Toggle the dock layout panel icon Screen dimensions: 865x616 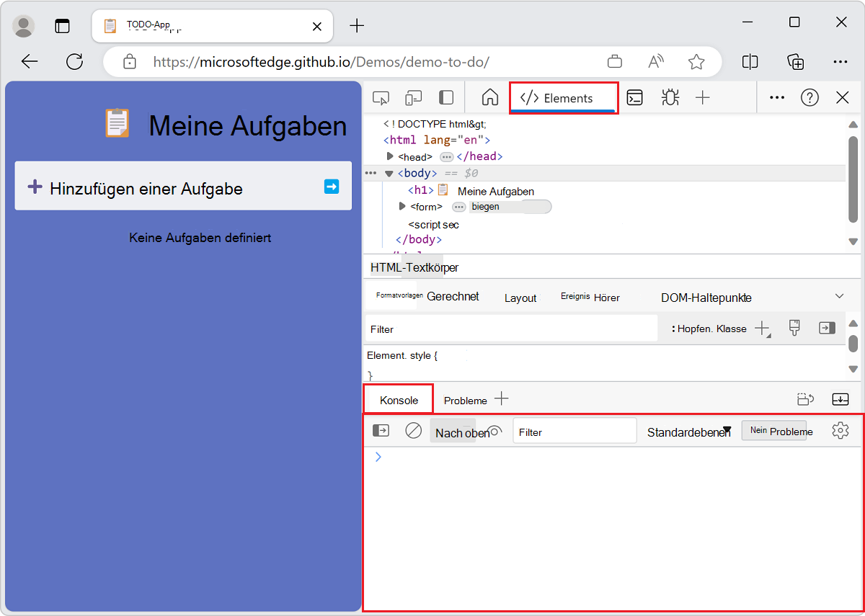446,97
